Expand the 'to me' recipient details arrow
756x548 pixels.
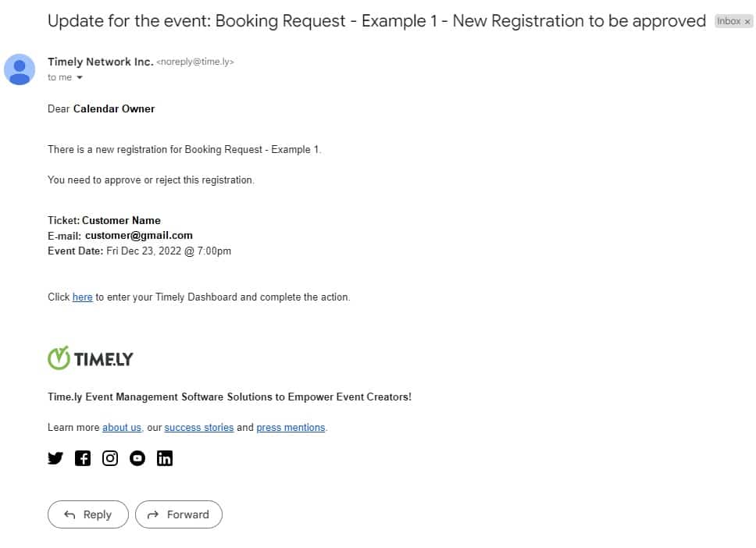click(x=80, y=78)
